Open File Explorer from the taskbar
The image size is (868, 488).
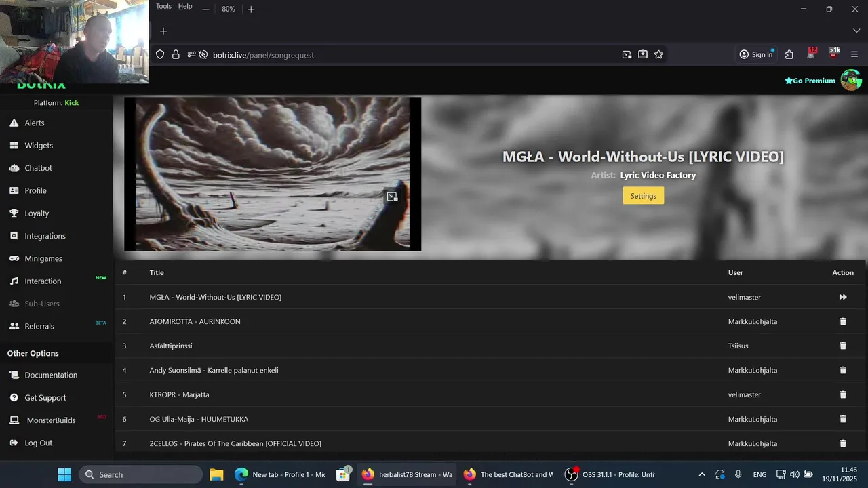216,474
